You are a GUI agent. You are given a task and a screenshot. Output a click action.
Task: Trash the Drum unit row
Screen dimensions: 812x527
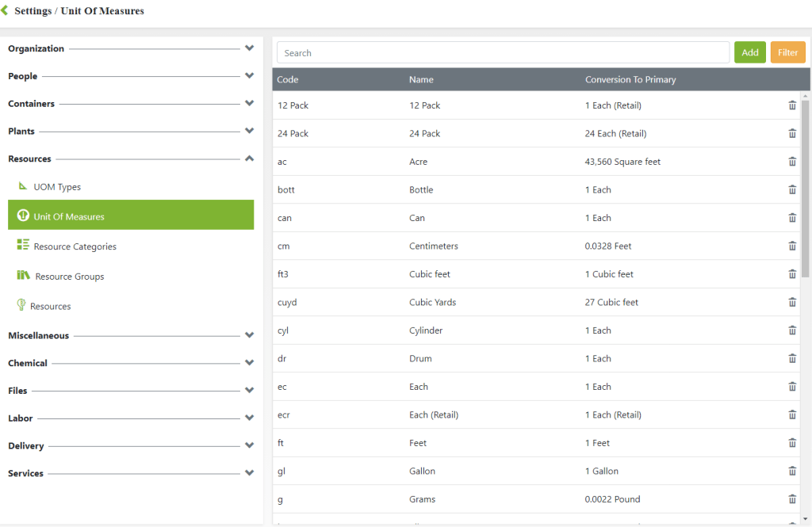[x=792, y=359]
